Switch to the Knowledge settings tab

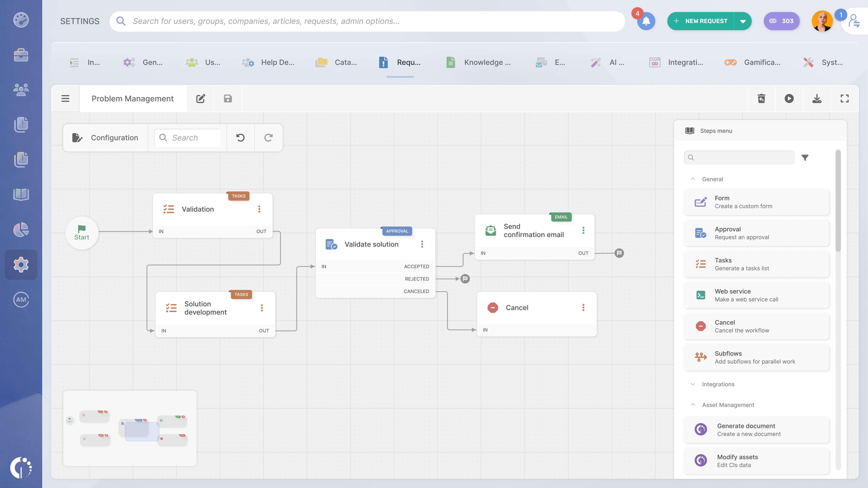click(x=478, y=62)
